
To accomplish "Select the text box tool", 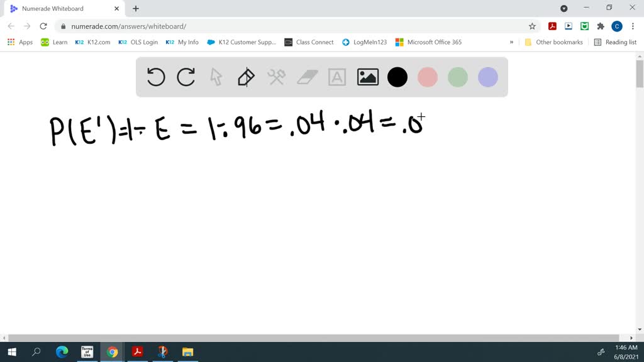I will (x=337, y=77).
